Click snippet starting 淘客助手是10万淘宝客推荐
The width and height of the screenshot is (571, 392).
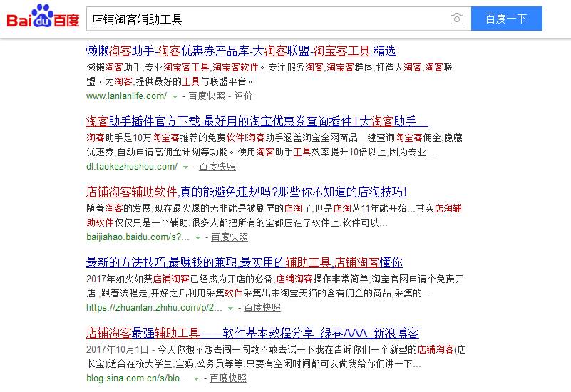pos(274,145)
